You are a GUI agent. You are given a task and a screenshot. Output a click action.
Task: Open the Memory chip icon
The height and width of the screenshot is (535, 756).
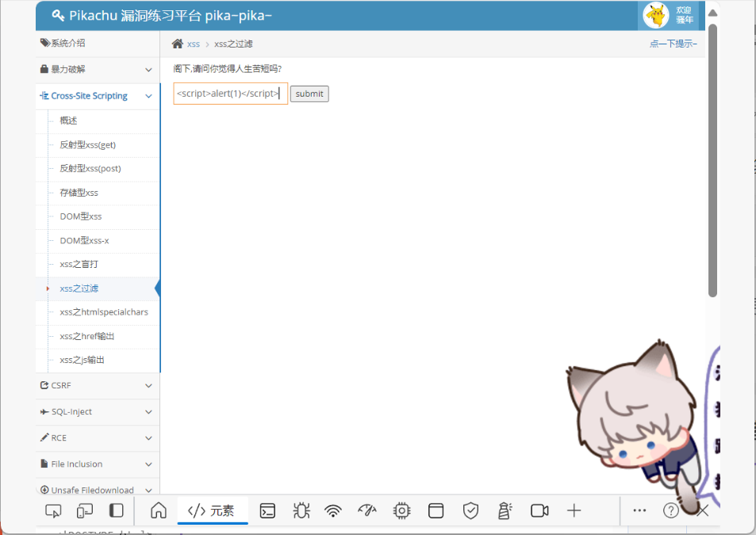pyautogui.click(x=401, y=510)
